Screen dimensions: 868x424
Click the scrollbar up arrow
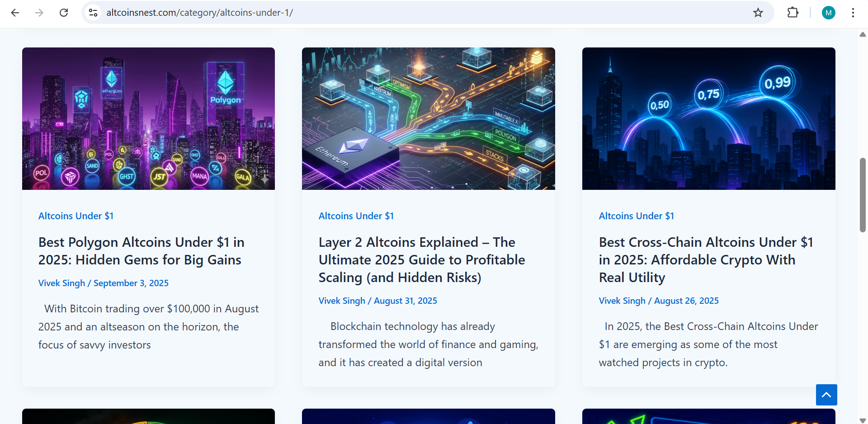[x=863, y=34]
